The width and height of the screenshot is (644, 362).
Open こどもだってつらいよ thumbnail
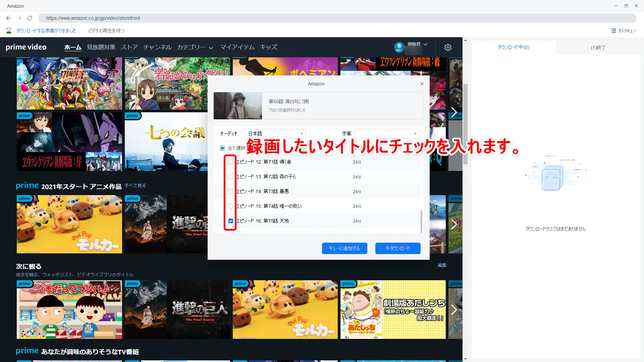point(69,309)
